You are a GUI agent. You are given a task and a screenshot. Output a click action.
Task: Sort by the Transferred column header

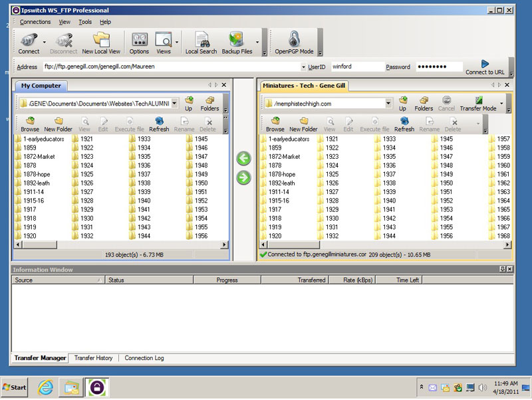pyautogui.click(x=295, y=280)
